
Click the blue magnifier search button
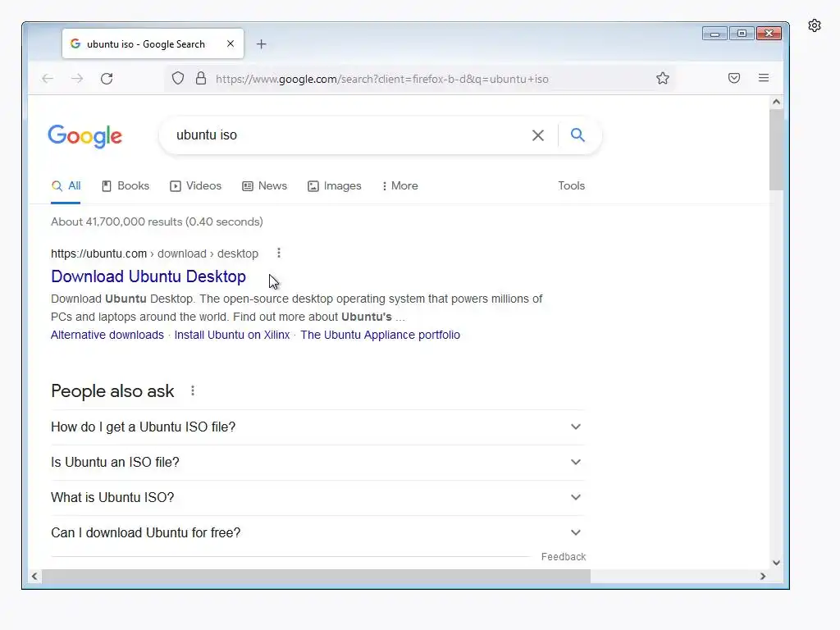pyautogui.click(x=577, y=135)
